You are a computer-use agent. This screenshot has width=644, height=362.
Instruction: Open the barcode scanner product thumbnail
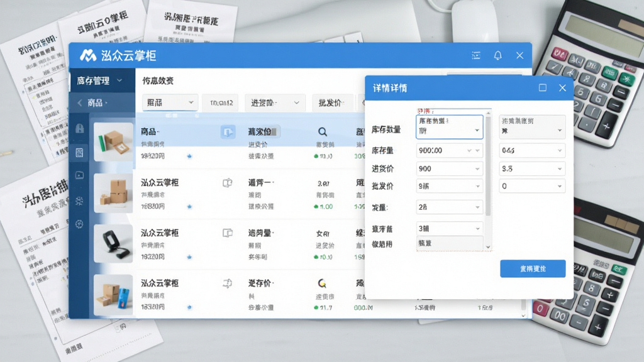point(113,243)
